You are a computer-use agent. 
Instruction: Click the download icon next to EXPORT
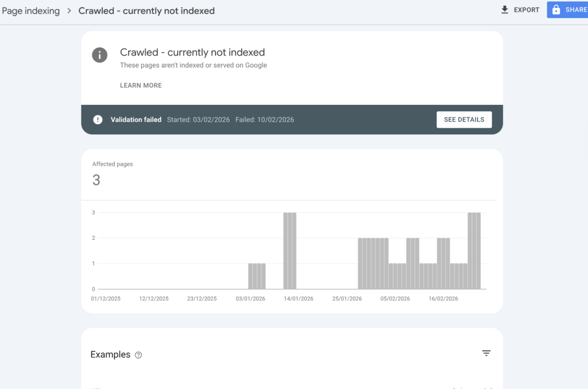click(505, 10)
